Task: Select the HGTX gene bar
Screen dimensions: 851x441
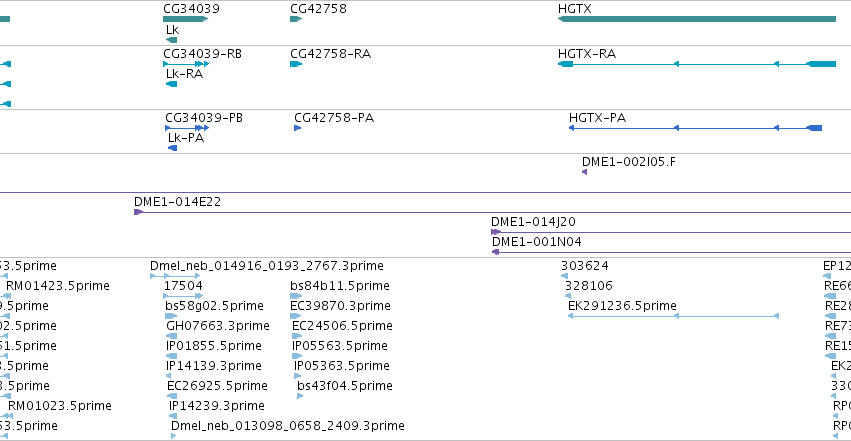Action: (697, 19)
